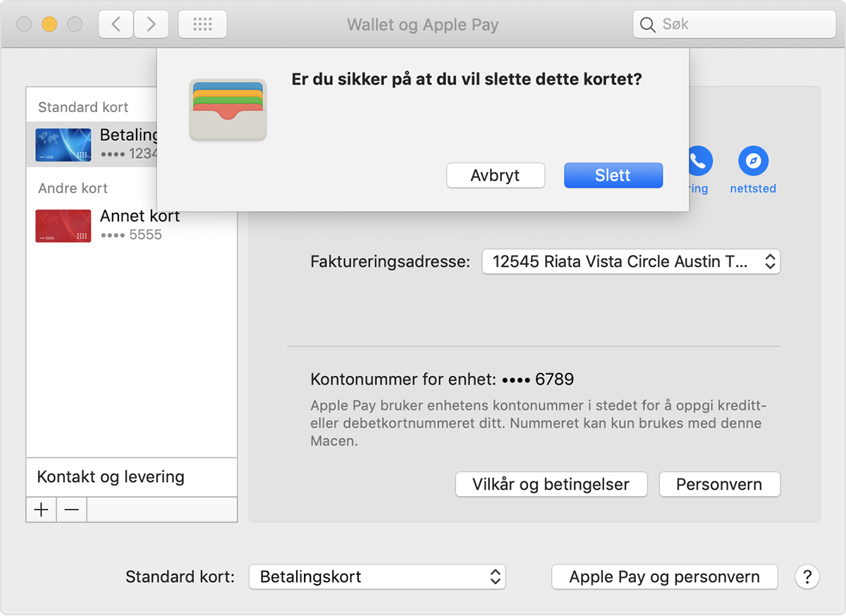Open Apple Pay og personvern

(665, 577)
